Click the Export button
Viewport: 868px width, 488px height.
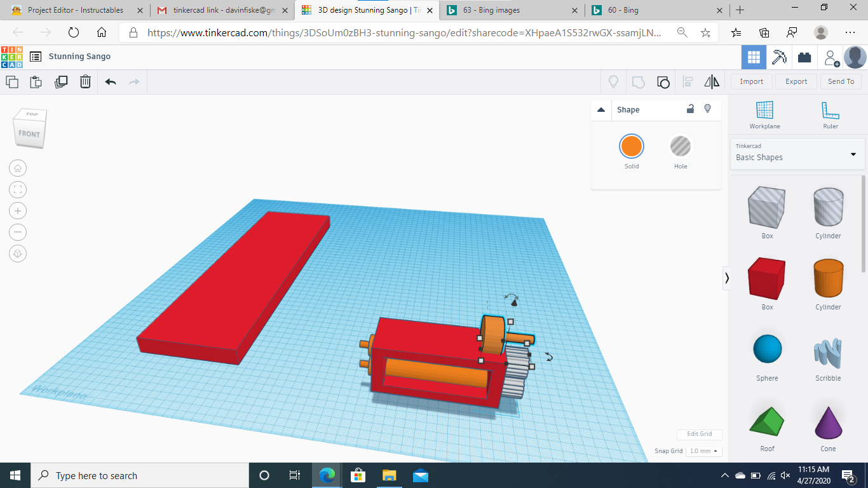(x=796, y=81)
